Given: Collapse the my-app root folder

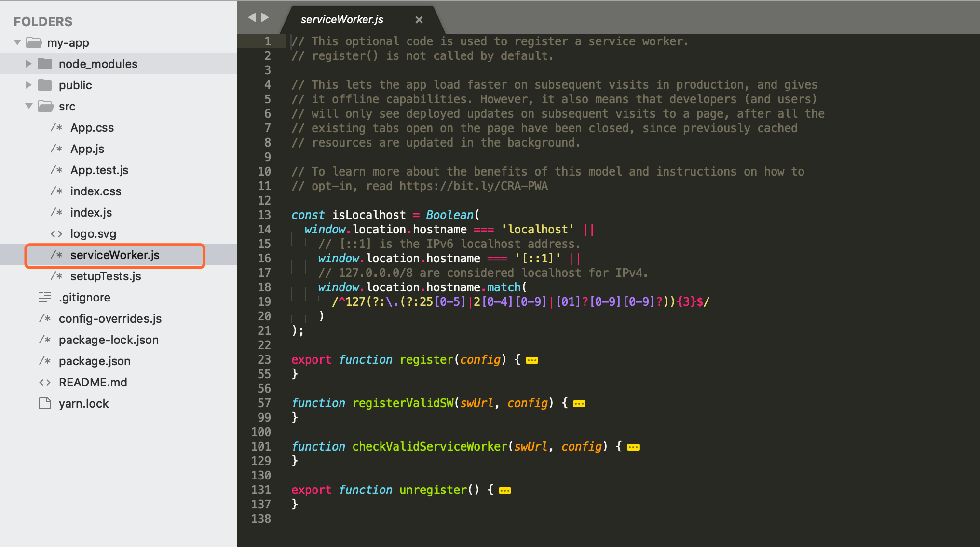Looking at the screenshot, I should click(17, 42).
